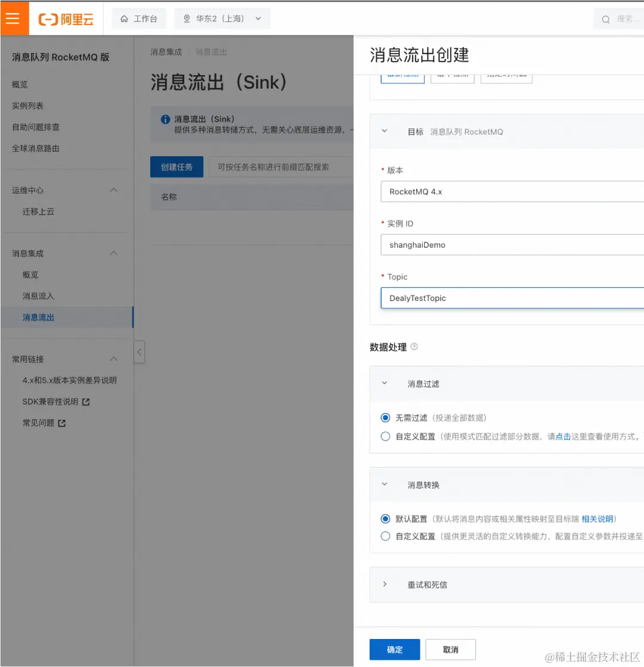Click the Alibaba Cloud logo
This screenshot has width=644, height=667.
tap(66, 18)
